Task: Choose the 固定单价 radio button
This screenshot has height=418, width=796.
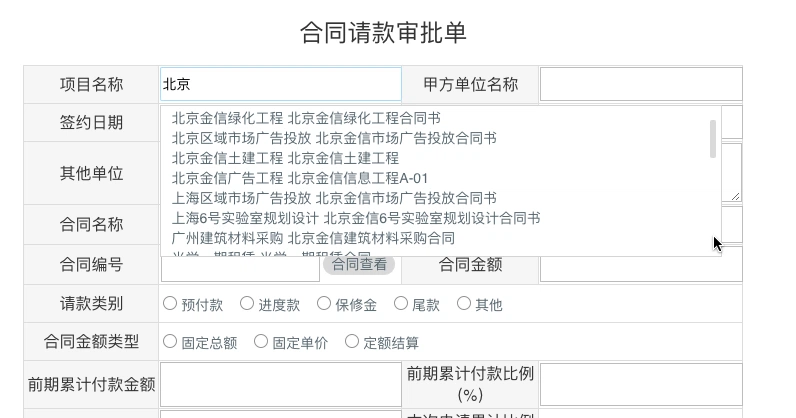Action: [x=261, y=342]
